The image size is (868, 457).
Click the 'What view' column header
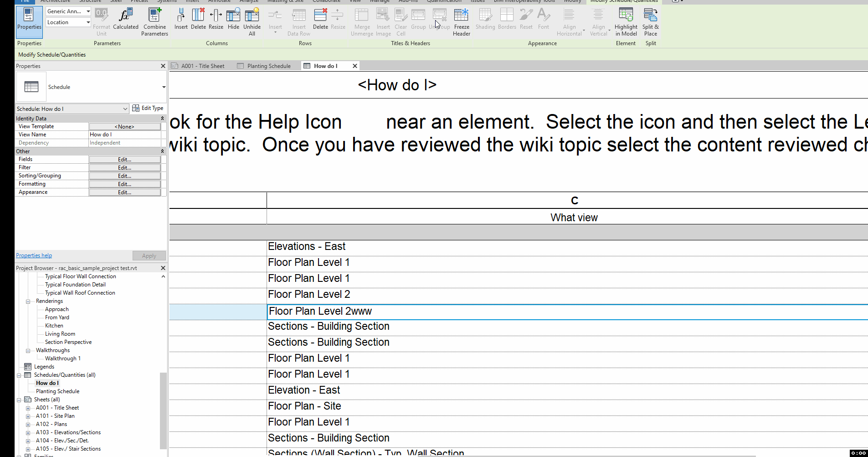pos(574,218)
